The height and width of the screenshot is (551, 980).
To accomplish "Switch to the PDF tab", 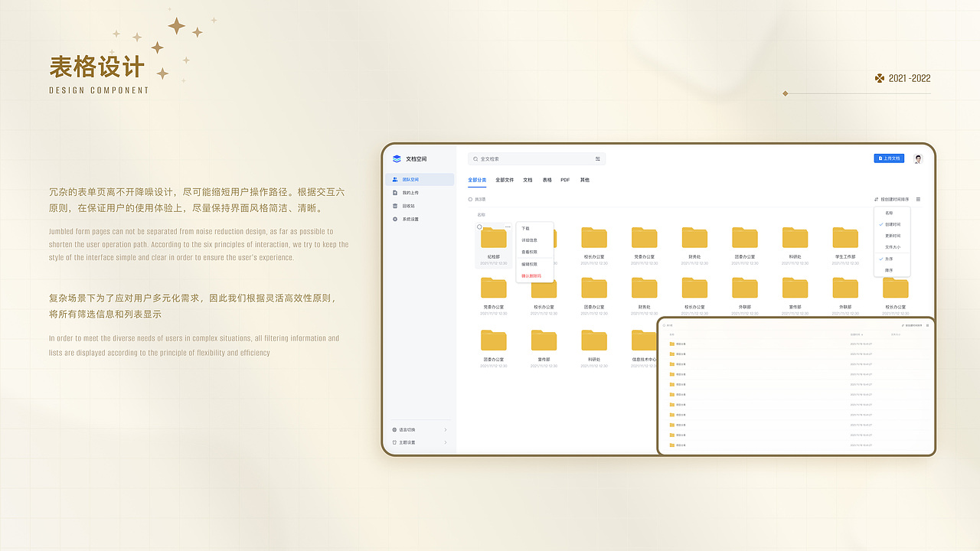I will (565, 180).
